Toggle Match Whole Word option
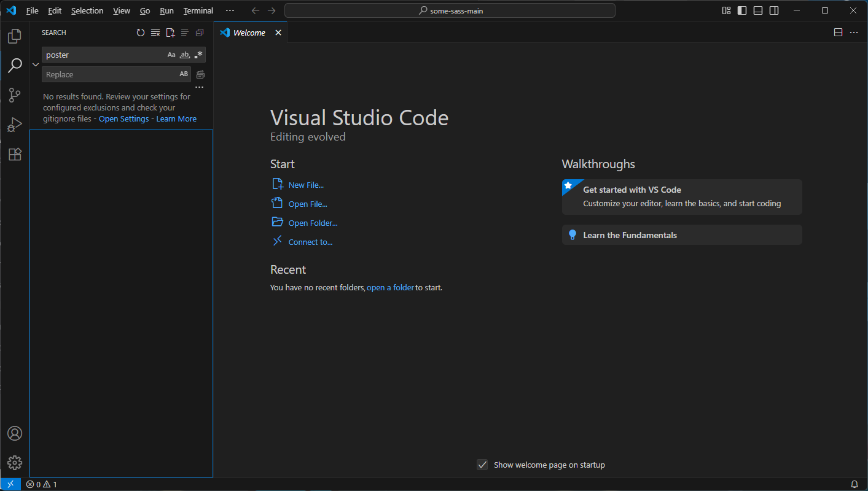The image size is (868, 491). coord(185,55)
